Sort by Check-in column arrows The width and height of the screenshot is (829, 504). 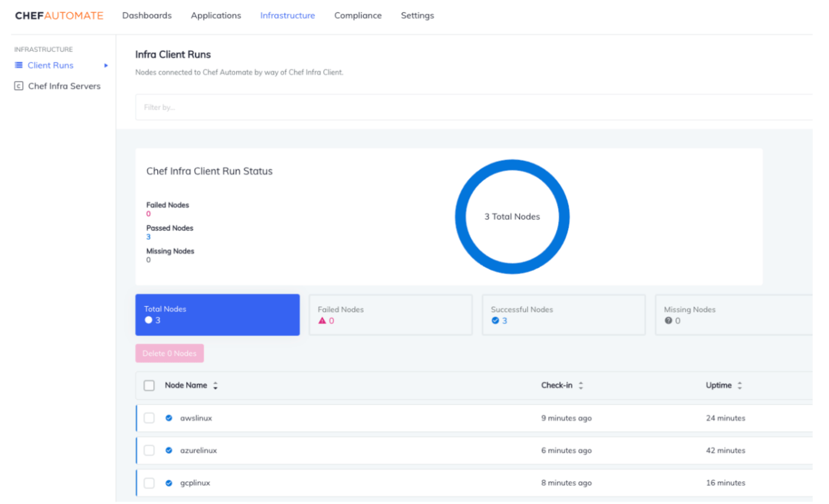click(x=581, y=386)
